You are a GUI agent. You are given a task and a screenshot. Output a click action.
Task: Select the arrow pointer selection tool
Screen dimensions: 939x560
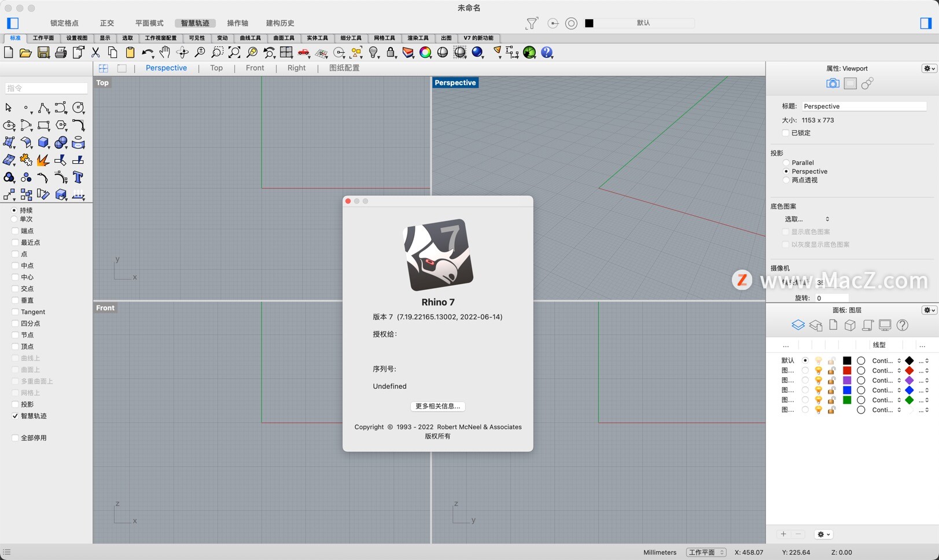(9, 108)
